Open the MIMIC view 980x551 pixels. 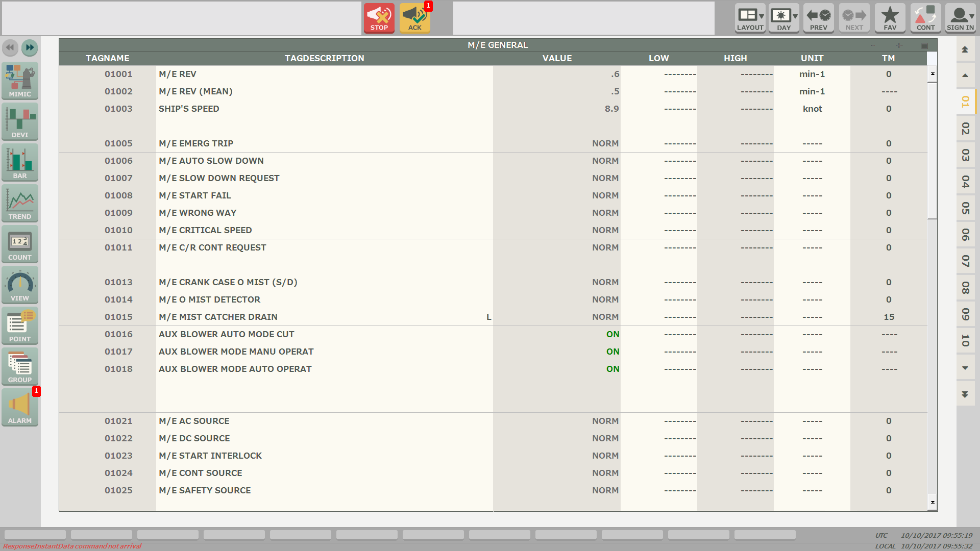tap(20, 81)
